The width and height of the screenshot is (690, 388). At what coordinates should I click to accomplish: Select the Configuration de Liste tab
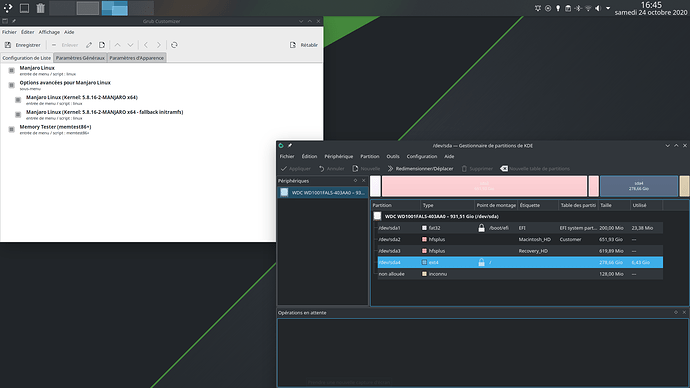click(x=26, y=58)
